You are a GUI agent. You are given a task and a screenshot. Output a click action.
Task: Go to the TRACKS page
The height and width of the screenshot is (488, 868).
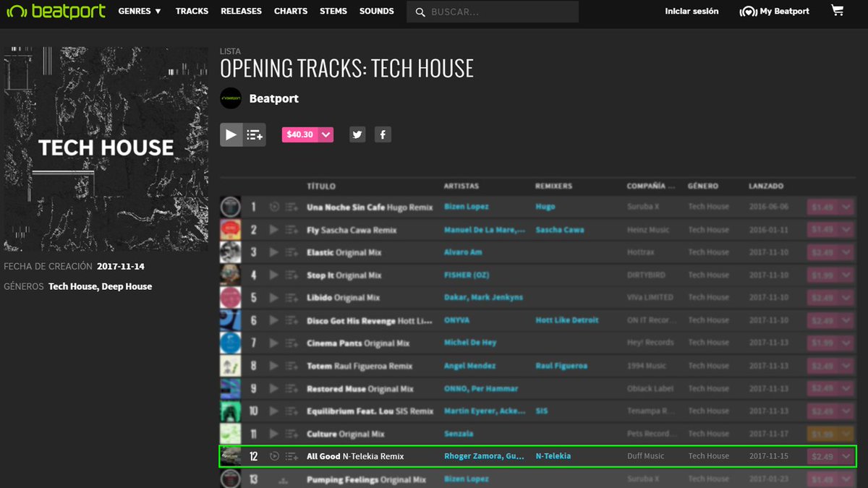192,12
